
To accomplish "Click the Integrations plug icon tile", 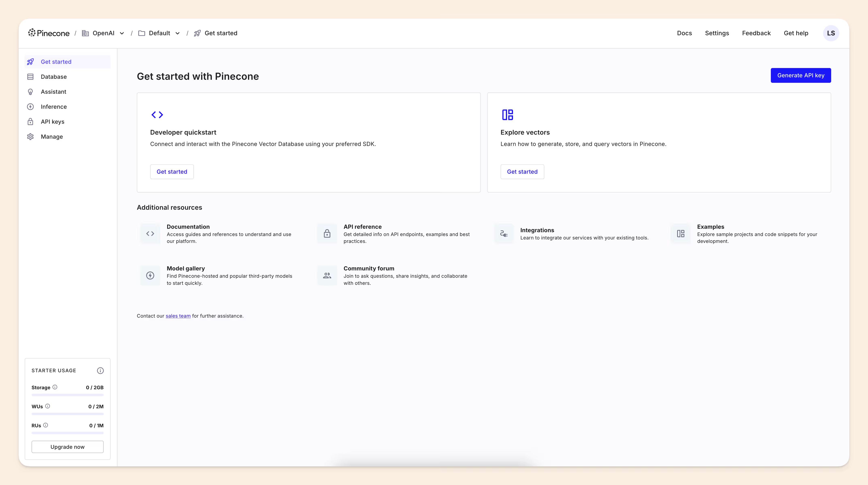I will point(504,234).
